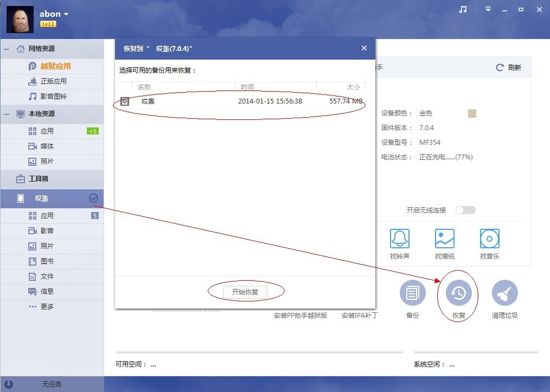The width and height of the screenshot is (550, 392).
Task: Open the abon user dropdown arrow
Action: (66, 15)
